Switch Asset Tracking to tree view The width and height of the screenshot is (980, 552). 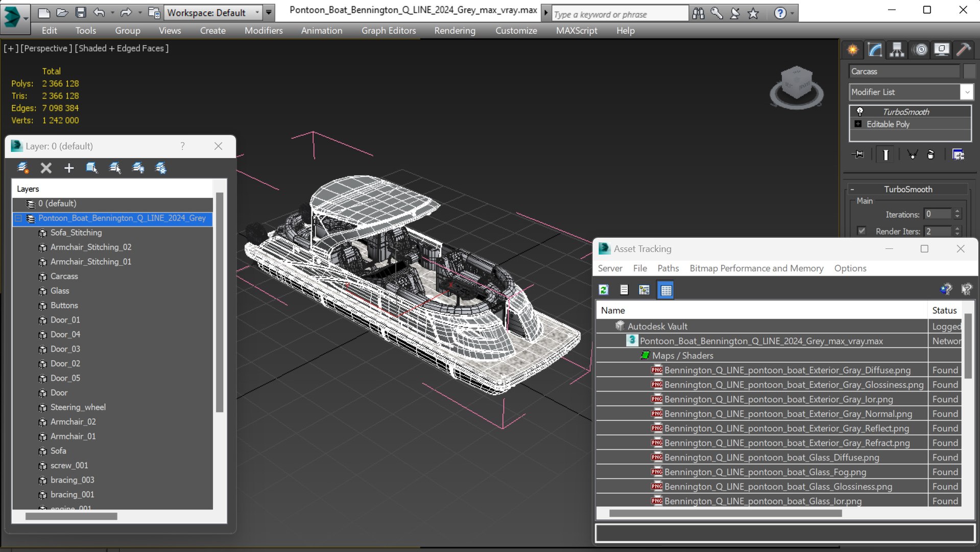[644, 290]
